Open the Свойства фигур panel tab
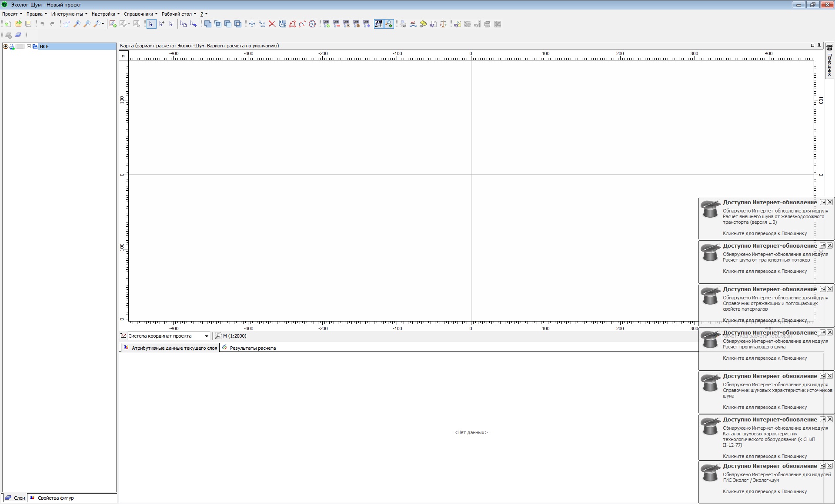835x504 pixels. [x=55, y=498]
